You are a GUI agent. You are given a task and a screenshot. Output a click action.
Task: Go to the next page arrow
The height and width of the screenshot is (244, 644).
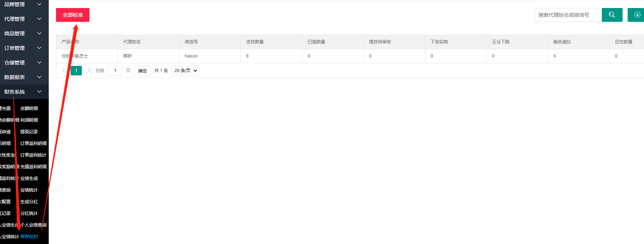(88, 70)
